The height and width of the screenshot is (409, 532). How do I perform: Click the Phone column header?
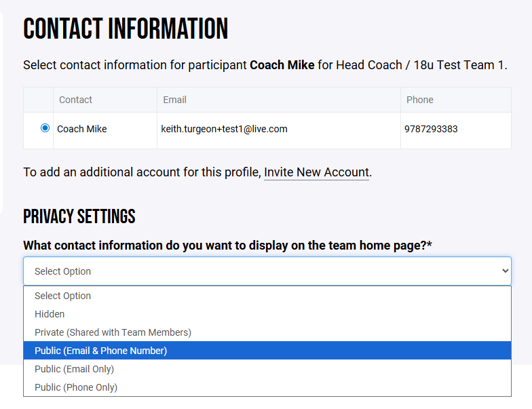click(x=419, y=100)
